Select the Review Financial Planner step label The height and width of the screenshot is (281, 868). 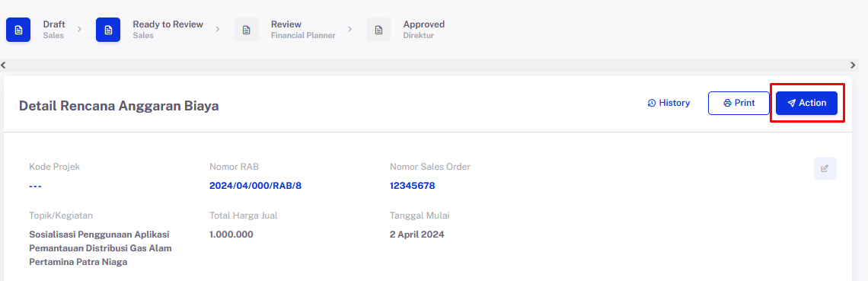click(303, 30)
